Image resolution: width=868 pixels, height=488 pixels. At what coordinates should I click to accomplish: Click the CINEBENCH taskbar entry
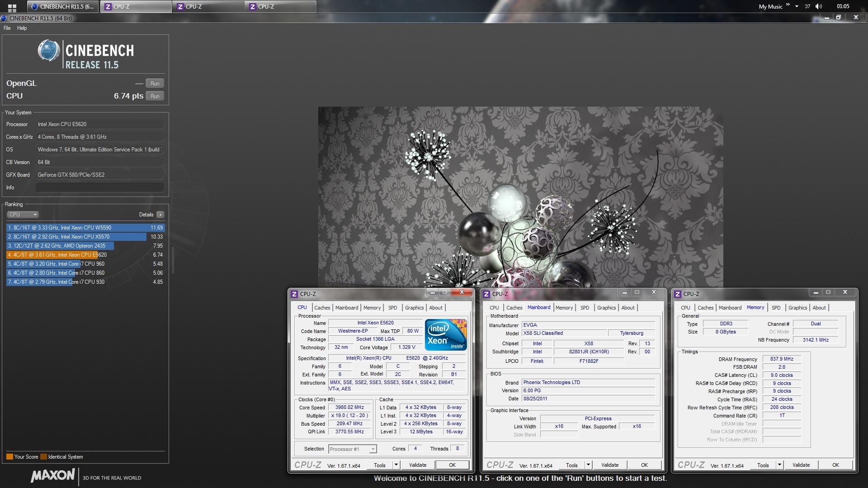coord(63,6)
